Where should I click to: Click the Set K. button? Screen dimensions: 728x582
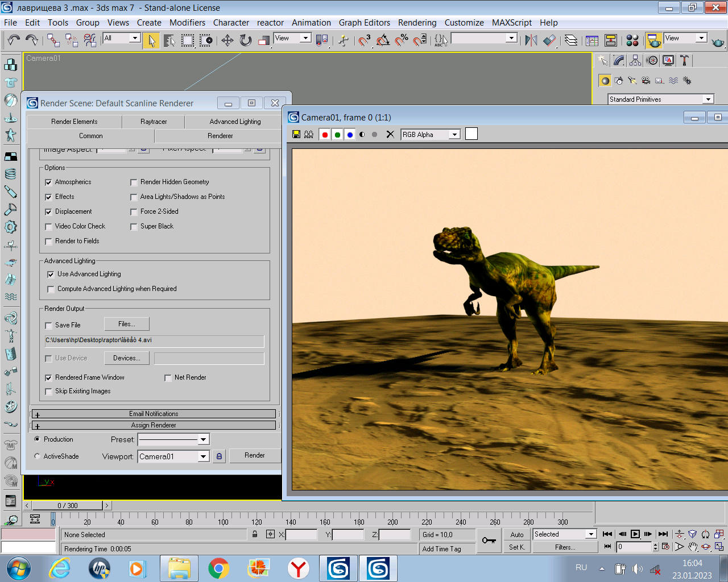[517, 547]
